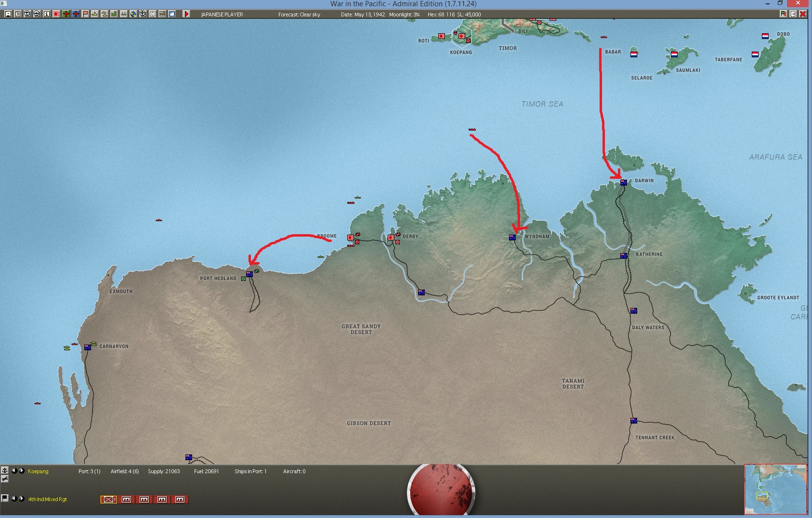812x518 pixels.
Task: Click the green-red flag icon top right
Action: point(784,14)
